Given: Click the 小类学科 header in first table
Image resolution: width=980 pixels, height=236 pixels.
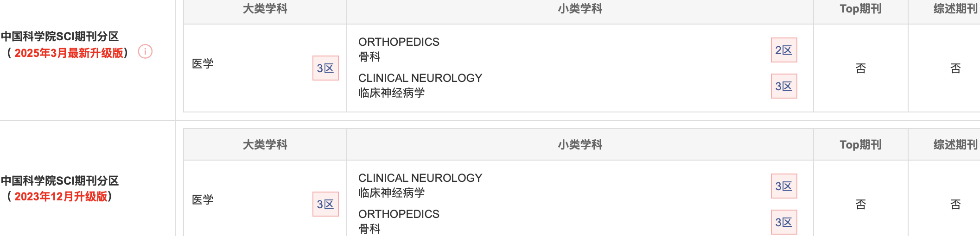Looking at the screenshot, I should 580,9.
